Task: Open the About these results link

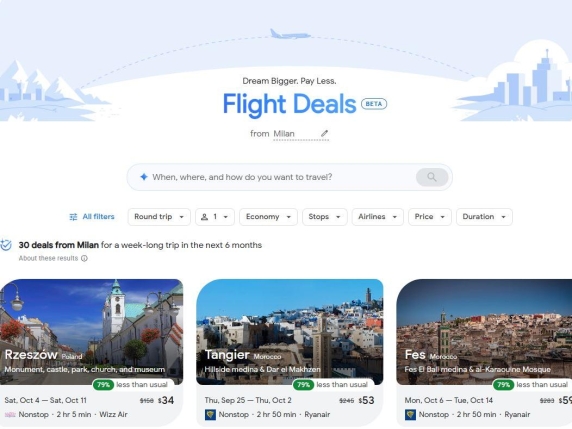Action: (x=48, y=258)
